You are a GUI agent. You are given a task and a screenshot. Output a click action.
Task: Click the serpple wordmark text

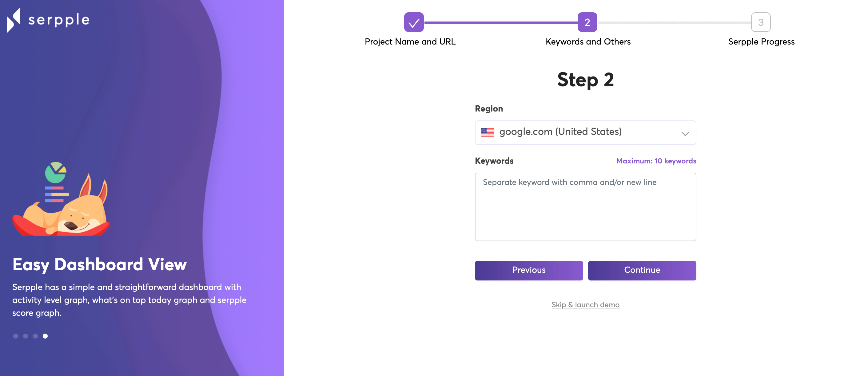click(59, 20)
